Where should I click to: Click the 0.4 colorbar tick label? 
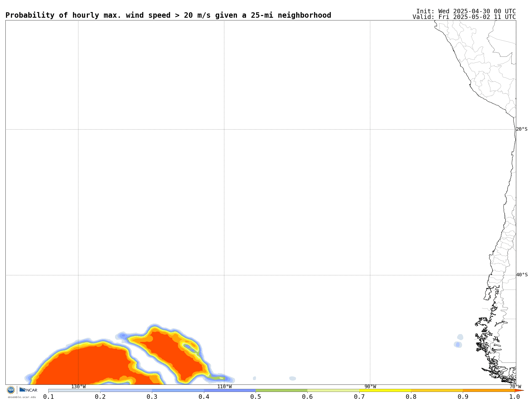pyautogui.click(x=204, y=397)
